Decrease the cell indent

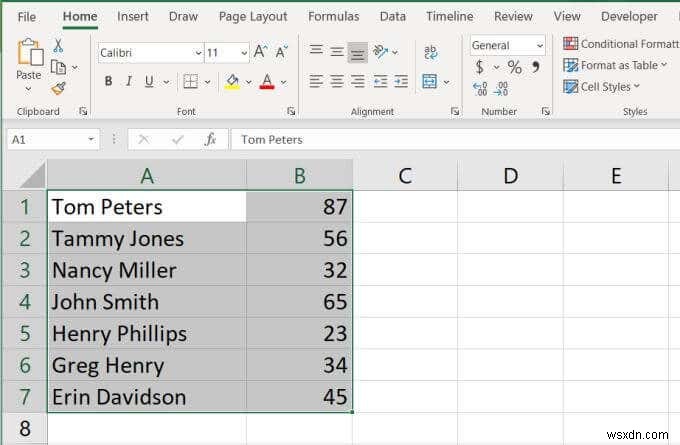[x=380, y=81]
